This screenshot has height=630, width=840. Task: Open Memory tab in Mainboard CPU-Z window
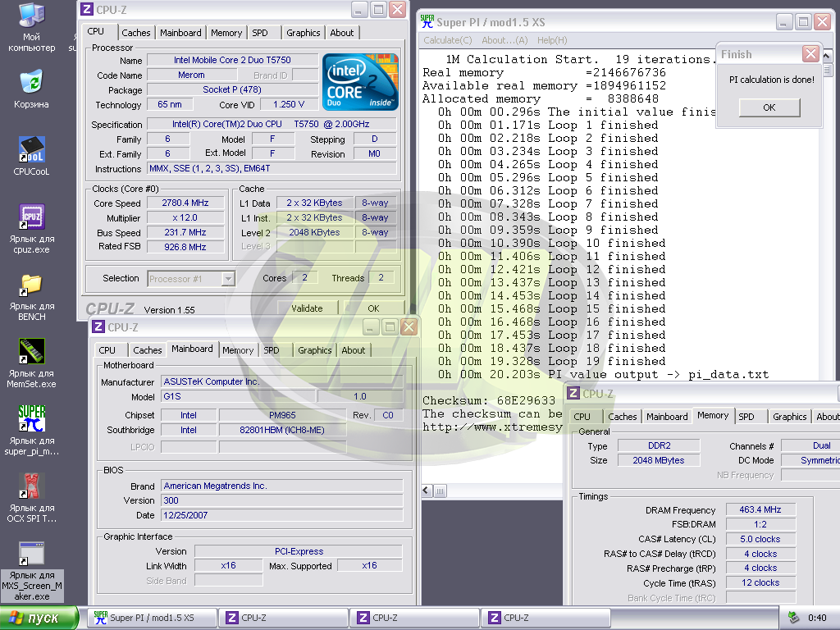238,350
